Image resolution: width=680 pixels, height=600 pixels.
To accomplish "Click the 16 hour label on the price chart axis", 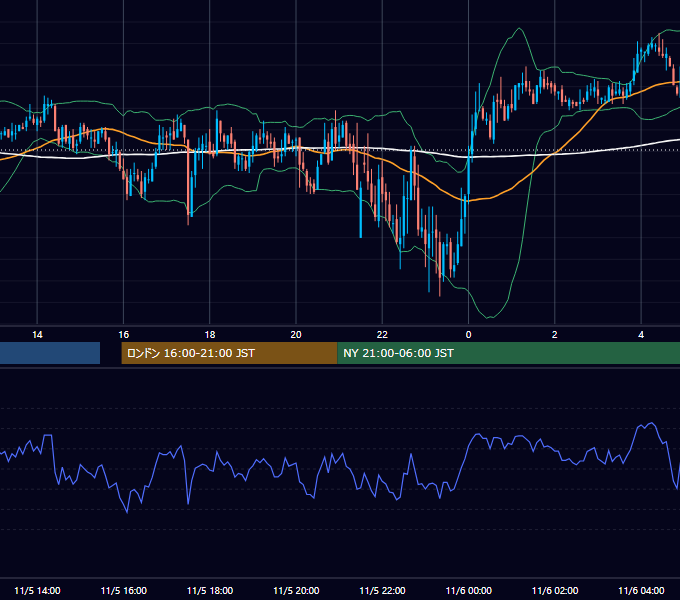I will click(124, 335).
